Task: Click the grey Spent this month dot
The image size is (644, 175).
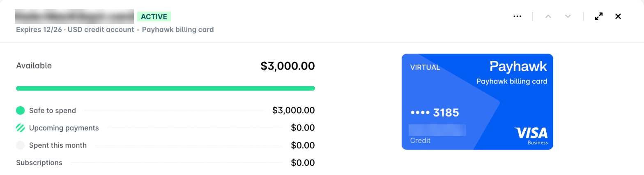Action: (21, 145)
